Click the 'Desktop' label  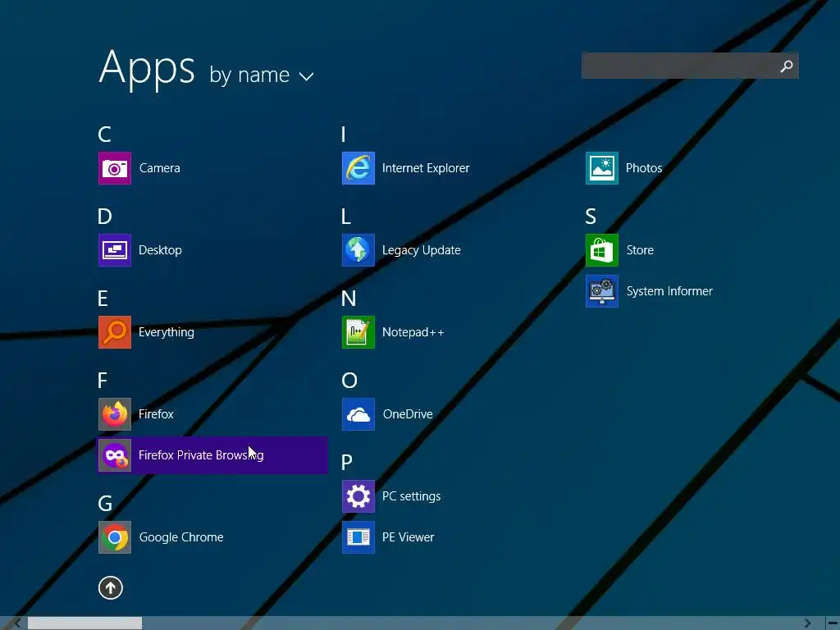[160, 250]
